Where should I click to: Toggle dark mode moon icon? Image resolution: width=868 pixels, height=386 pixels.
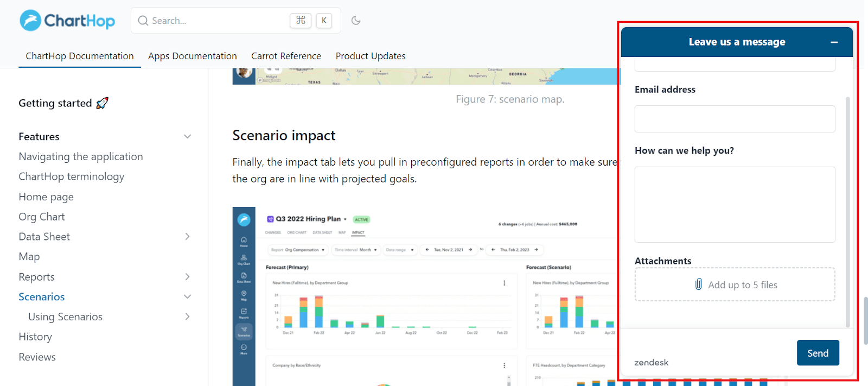click(x=356, y=21)
